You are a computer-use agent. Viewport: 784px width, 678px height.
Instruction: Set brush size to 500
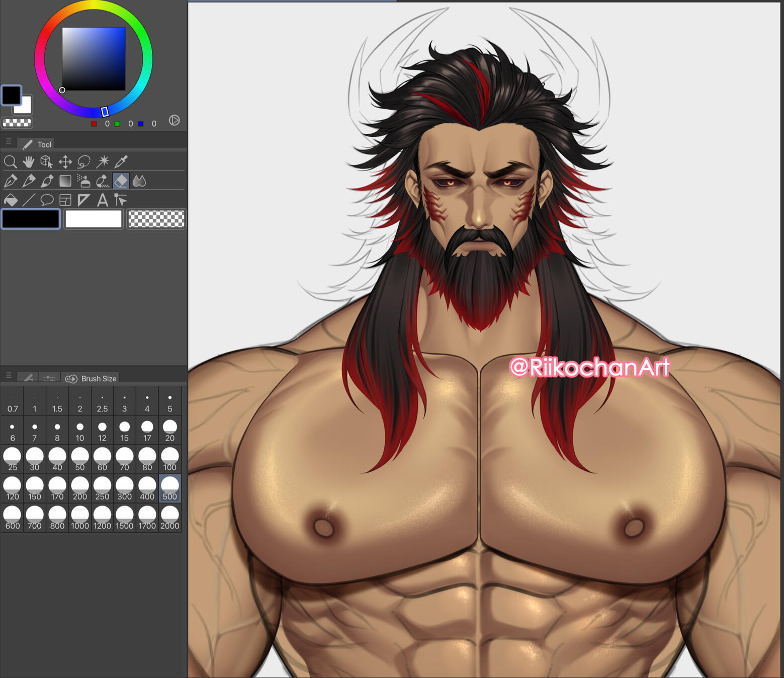(x=170, y=488)
